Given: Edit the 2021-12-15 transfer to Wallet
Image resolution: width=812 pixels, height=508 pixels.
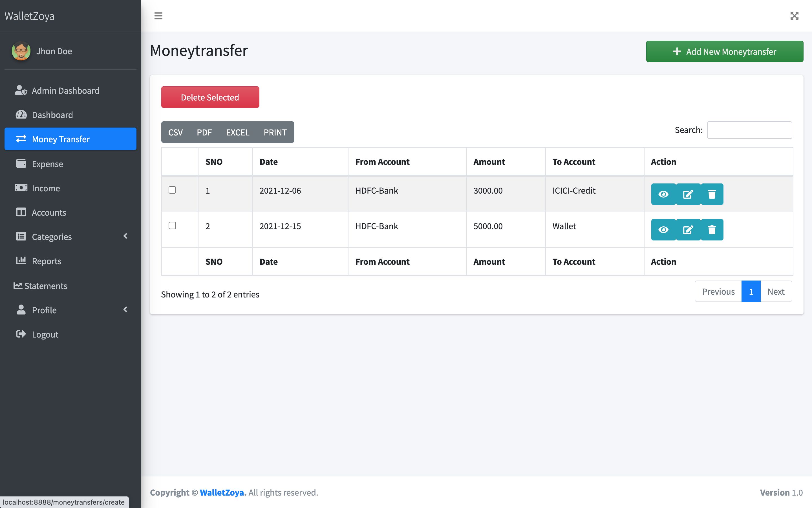Looking at the screenshot, I should click(688, 230).
